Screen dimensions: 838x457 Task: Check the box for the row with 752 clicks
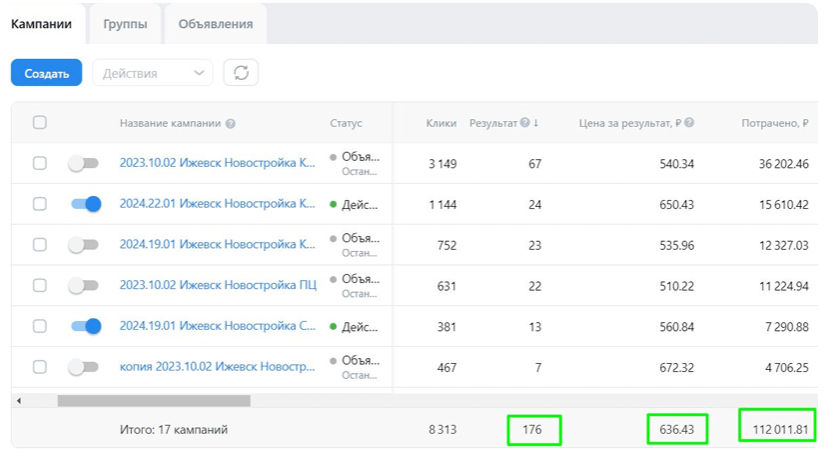pos(40,244)
